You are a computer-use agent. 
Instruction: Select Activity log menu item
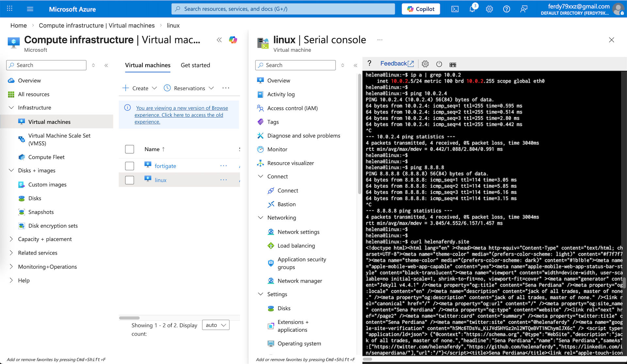tap(281, 94)
